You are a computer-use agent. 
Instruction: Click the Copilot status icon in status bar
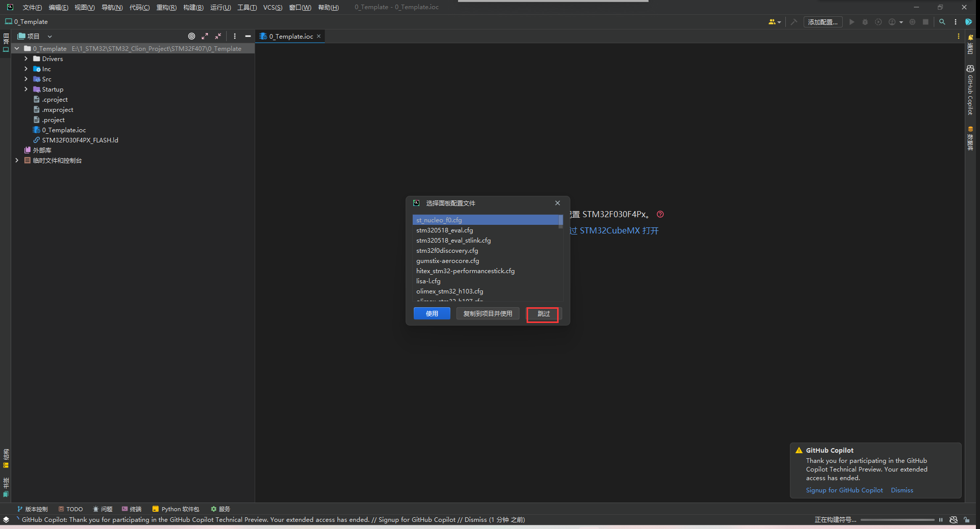954,520
